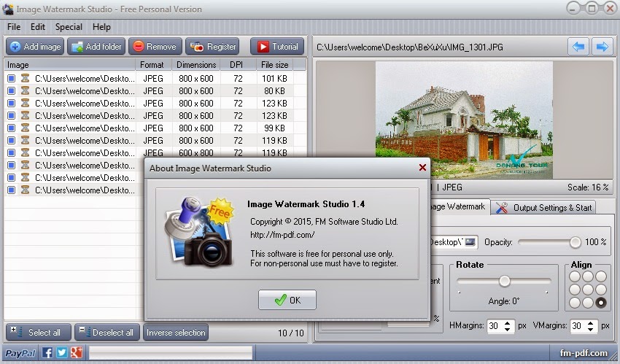Click hourglass icon in the last list row

[x=25, y=190]
